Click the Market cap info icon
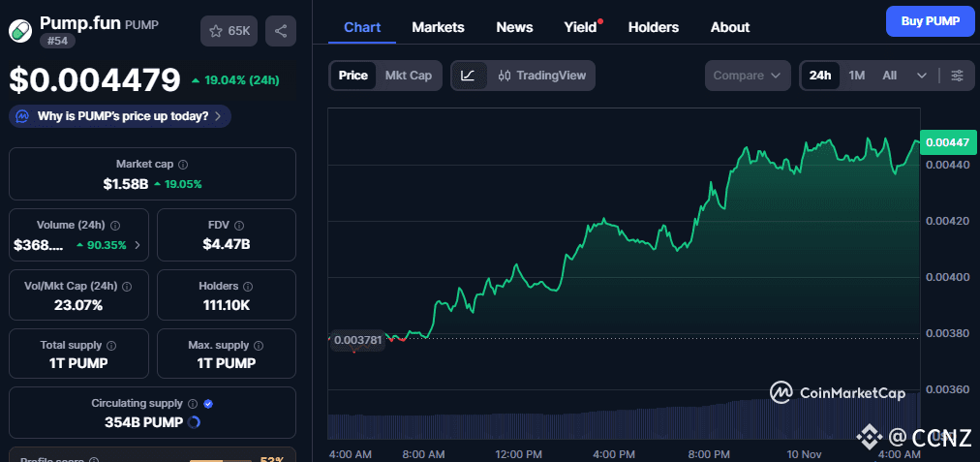 [x=183, y=165]
